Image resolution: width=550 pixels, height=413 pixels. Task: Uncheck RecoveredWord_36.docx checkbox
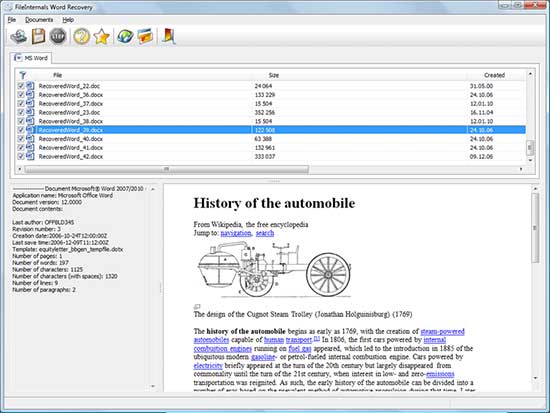[x=21, y=95]
